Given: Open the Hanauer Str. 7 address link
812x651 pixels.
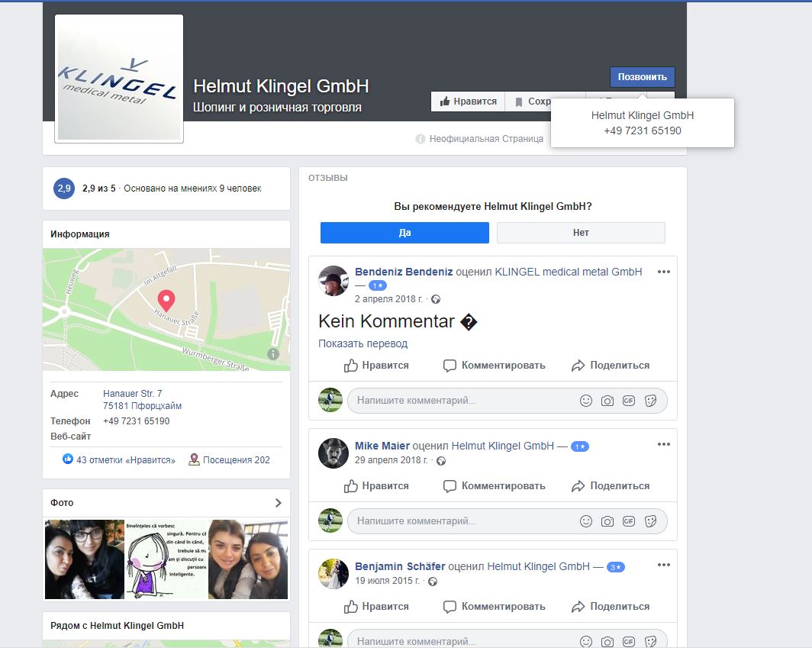Looking at the screenshot, I should click(133, 394).
